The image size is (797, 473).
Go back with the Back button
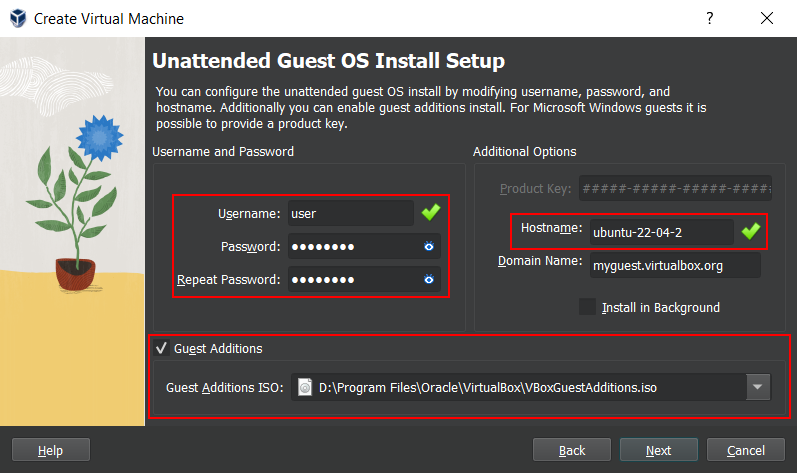(x=571, y=450)
